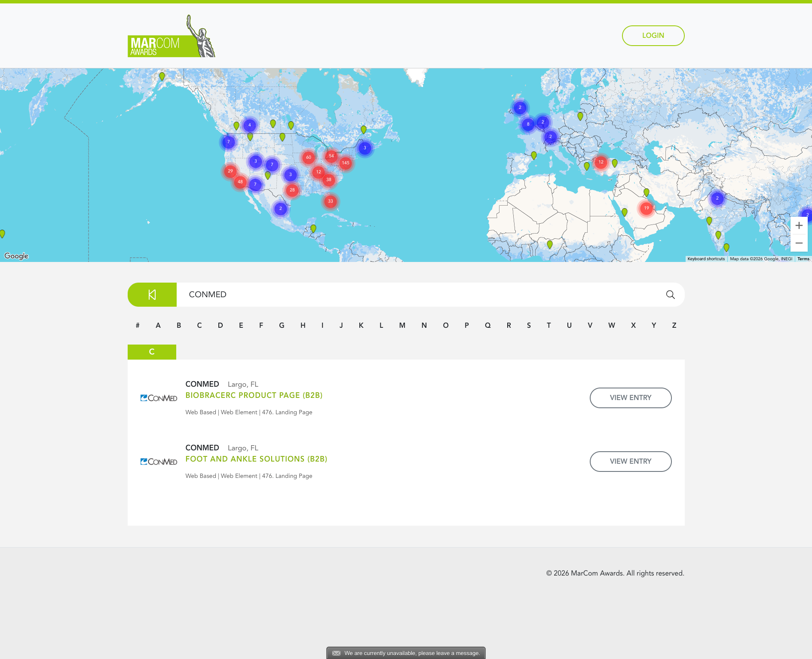The image size is (812, 659).
Task: Open map Terms link
Action: (x=803, y=259)
